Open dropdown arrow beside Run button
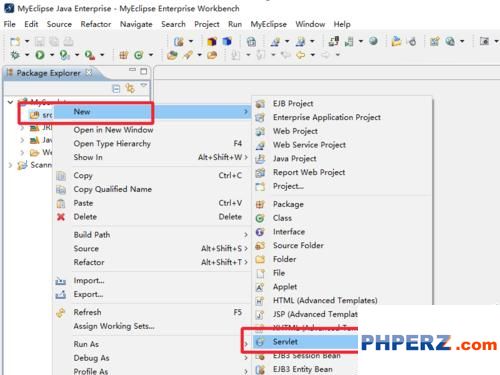 52,55
